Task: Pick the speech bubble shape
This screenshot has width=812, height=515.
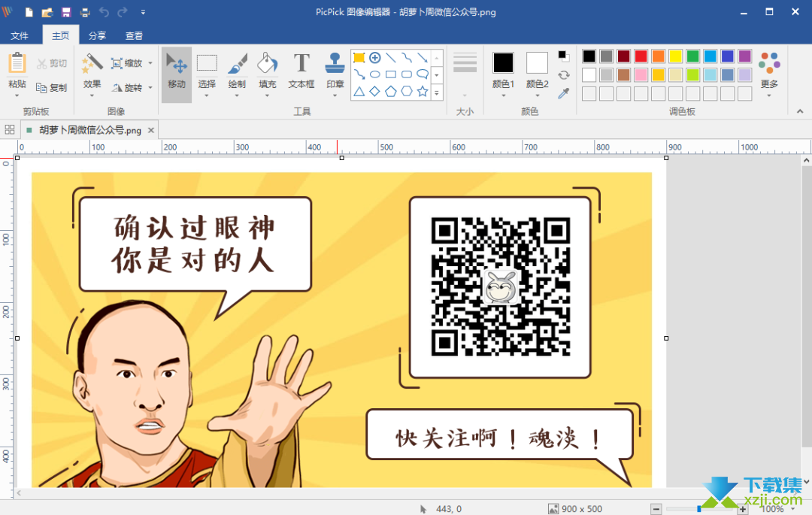Action: click(x=423, y=74)
